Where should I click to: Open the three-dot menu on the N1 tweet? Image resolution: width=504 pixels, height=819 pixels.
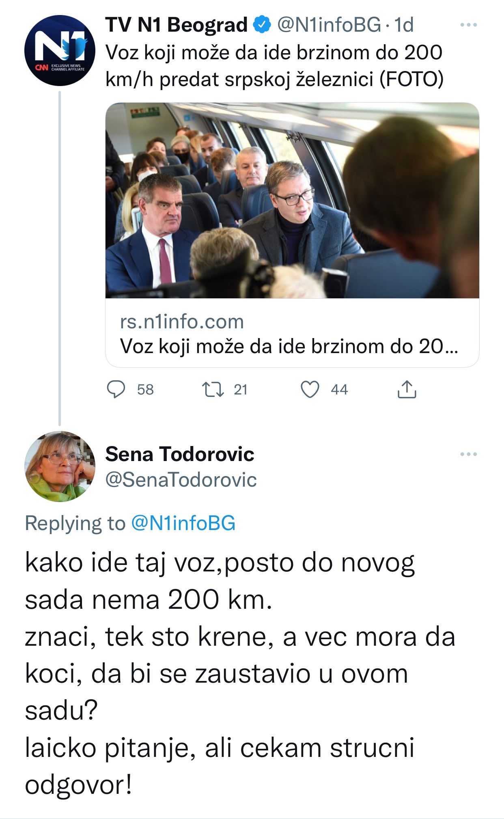click(x=468, y=25)
